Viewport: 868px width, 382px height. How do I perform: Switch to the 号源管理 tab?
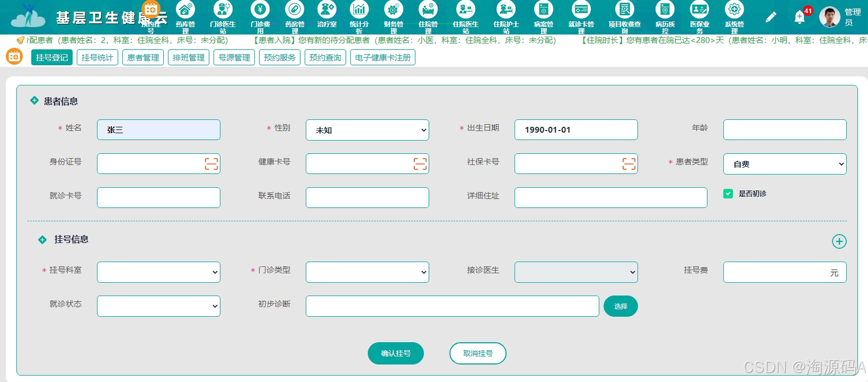point(234,57)
